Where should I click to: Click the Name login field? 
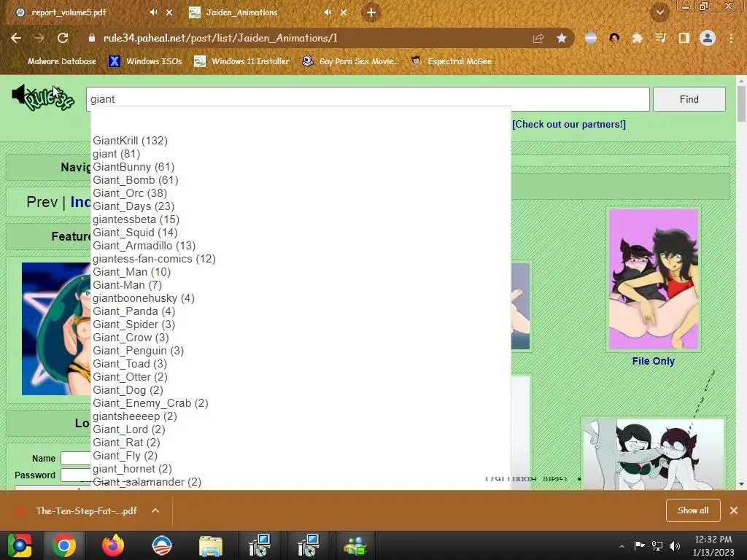click(75, 458)
